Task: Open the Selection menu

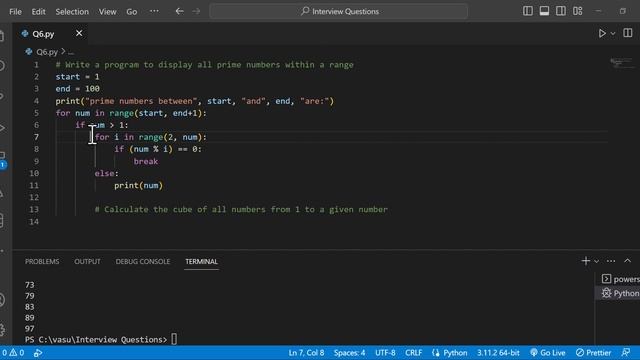Action: pyautogui.click(x=72, y=11)
